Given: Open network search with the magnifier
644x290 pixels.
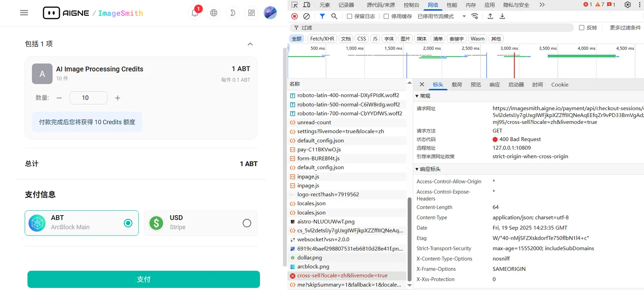Looking at the screenshot, I should 334,16.
